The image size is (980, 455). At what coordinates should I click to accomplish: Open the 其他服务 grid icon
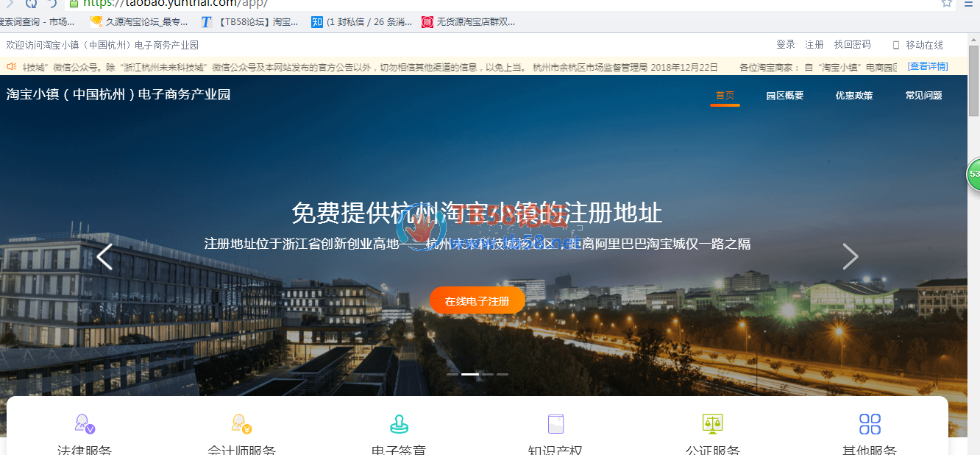870,423
